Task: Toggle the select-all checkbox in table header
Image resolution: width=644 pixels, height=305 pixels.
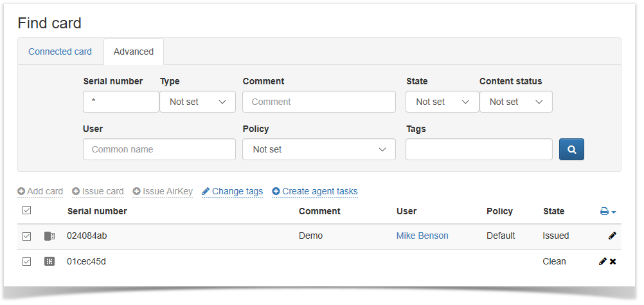Action: tap(26, 210)
